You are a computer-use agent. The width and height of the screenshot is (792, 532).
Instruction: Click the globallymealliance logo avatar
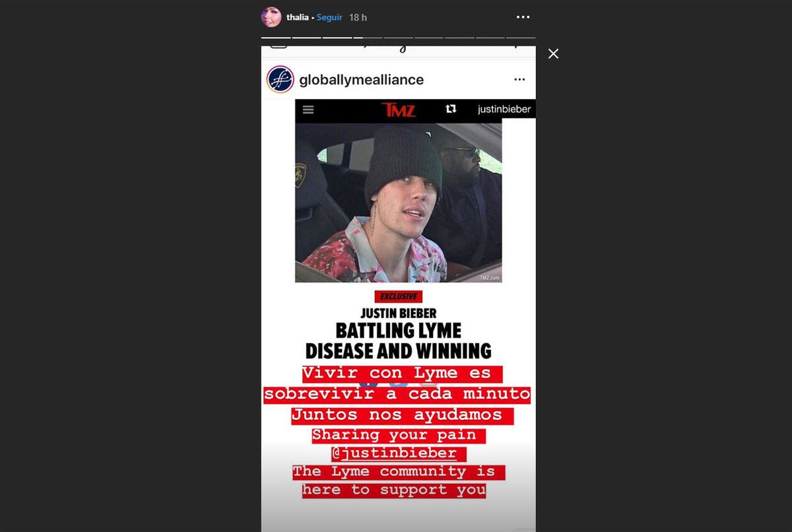point(280,79)
